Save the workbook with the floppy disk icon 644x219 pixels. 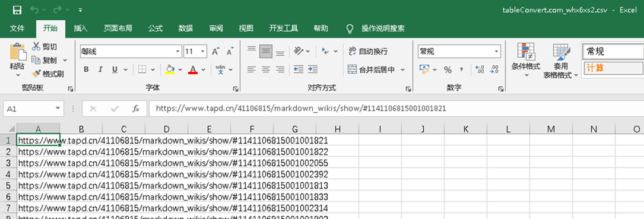pos(17,10)
